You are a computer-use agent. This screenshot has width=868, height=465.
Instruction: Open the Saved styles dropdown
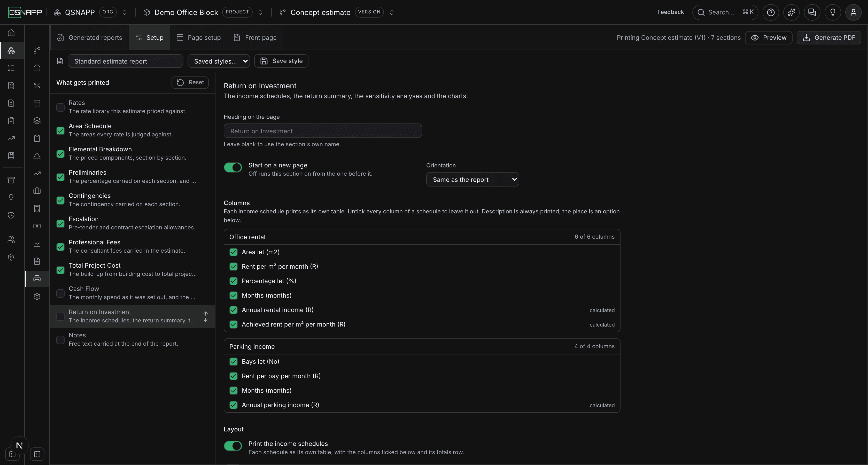point(219,61)
